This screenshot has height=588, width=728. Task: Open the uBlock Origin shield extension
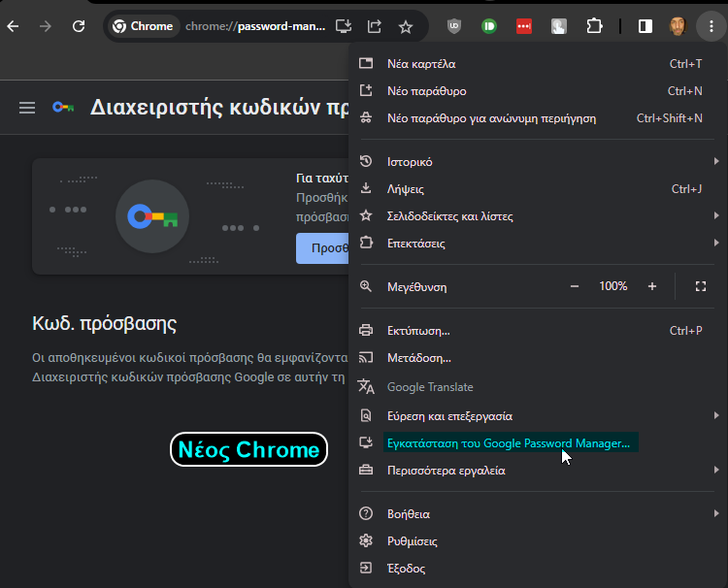tap(454, 26)
